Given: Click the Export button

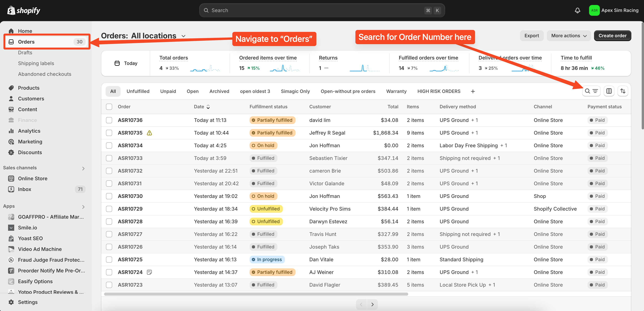Looking at the screenshot, I should click(x=531, y=36).
